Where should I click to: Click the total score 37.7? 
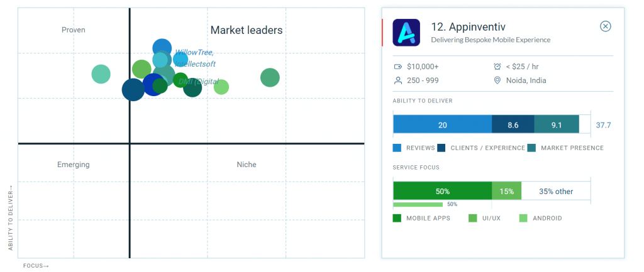(x=603, y=125)
